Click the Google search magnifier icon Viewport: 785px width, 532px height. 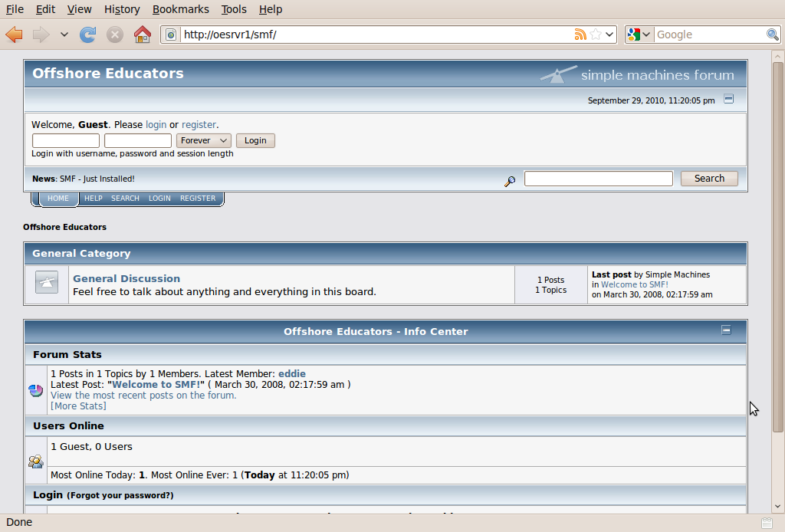pos(773,34)
